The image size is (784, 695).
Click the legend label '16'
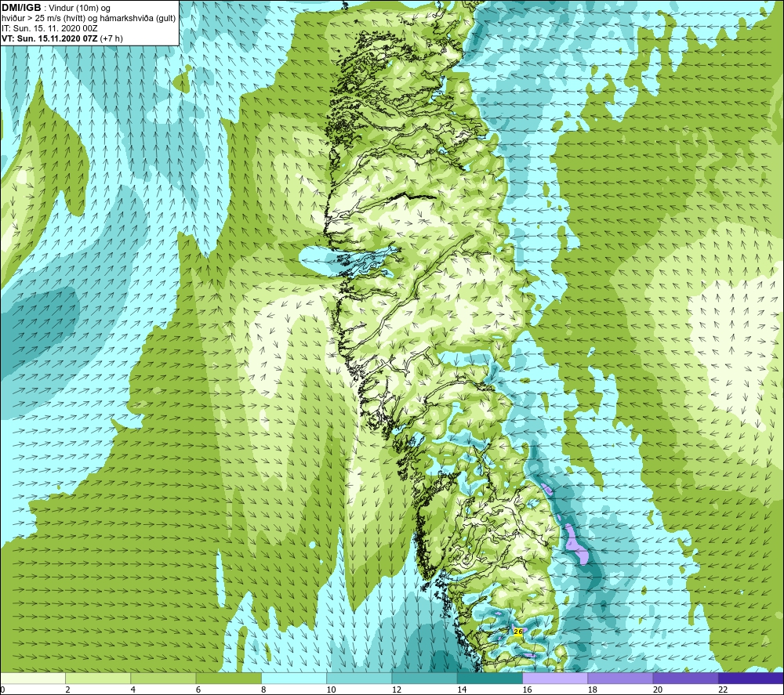527,690
